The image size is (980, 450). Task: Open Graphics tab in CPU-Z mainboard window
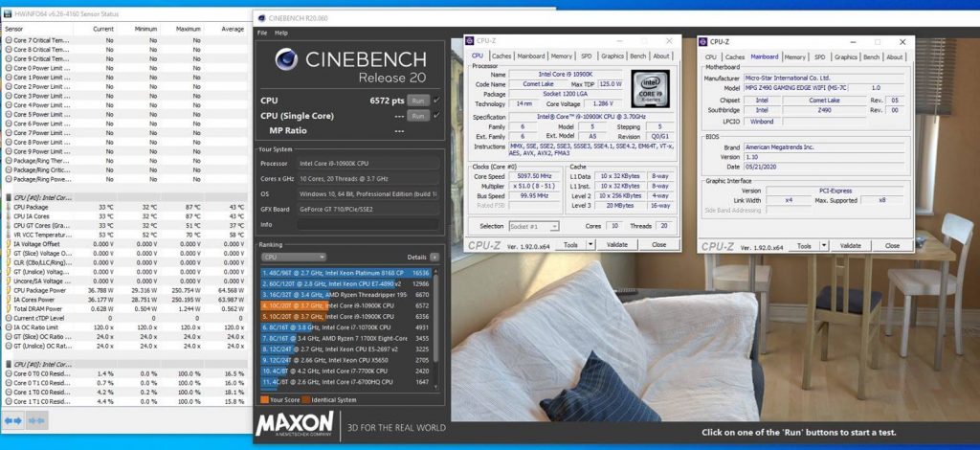846,56
